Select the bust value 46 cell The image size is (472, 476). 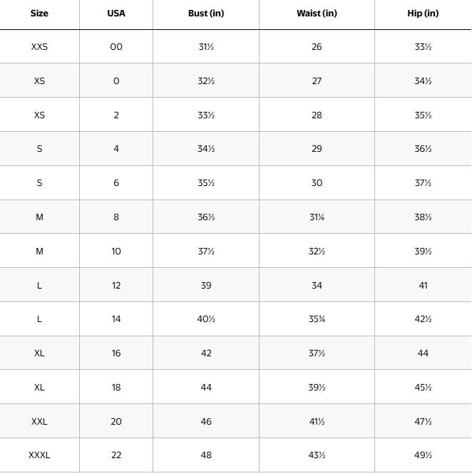[206, 422]
